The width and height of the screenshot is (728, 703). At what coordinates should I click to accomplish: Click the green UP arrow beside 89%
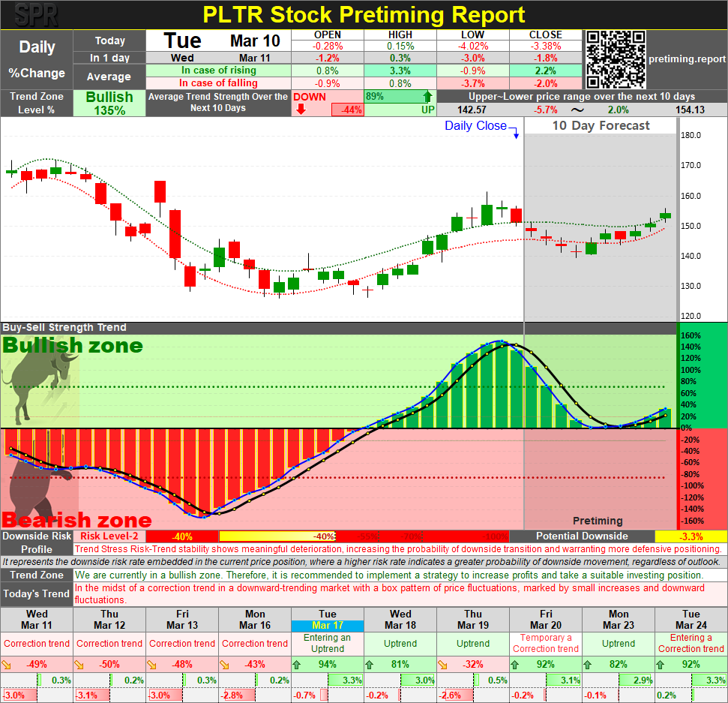pyautogui.click(x=427, y=97)
